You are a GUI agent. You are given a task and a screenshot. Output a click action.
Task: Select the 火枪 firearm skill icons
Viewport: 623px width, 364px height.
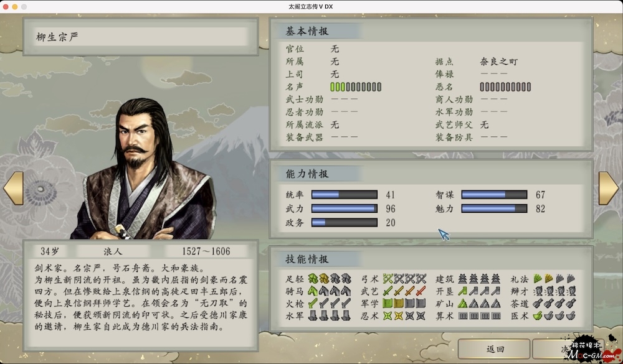point(330,304)
